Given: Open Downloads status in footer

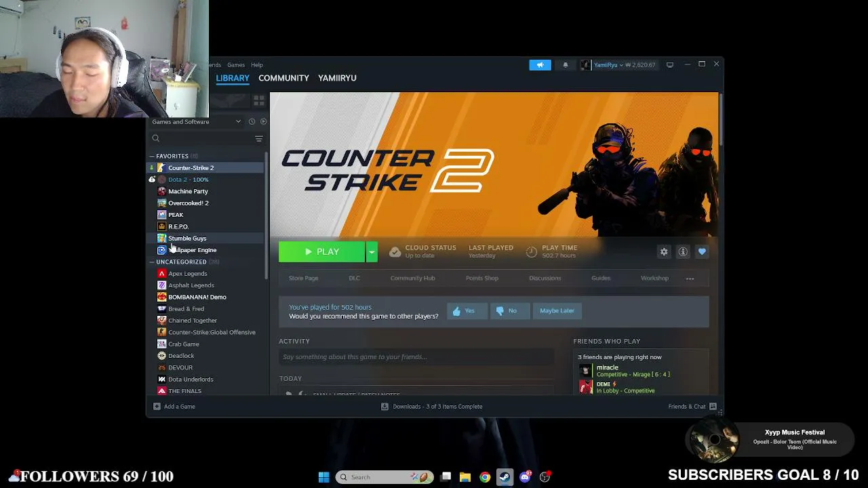Looking at the screenshot, I should tap(432, 407).
